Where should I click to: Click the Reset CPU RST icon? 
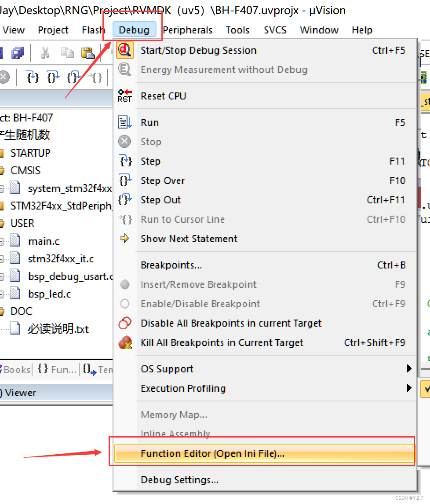point(124,96)
